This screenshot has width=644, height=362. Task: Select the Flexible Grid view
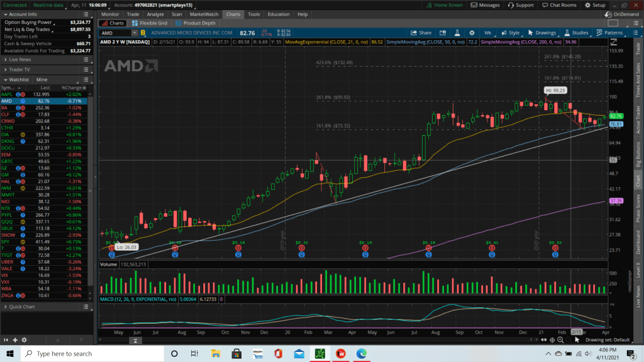[151, 23]
